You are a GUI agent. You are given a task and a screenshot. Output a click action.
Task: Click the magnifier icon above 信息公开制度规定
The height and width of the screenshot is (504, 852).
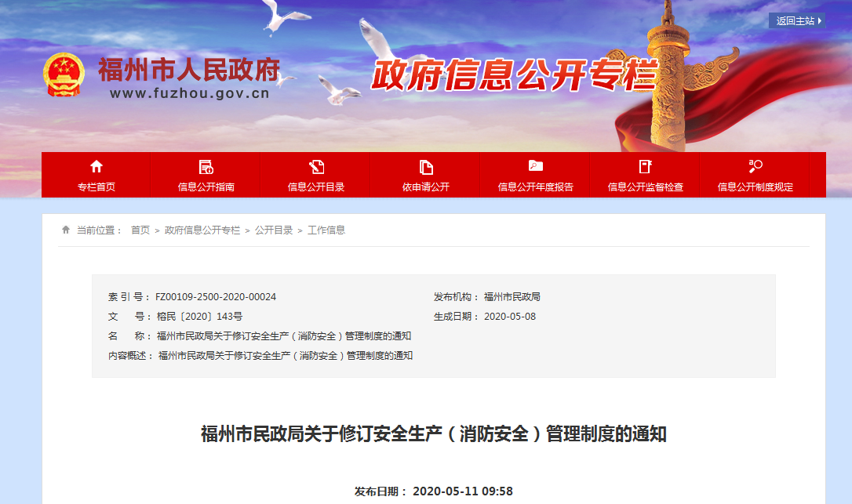(754, 167)
